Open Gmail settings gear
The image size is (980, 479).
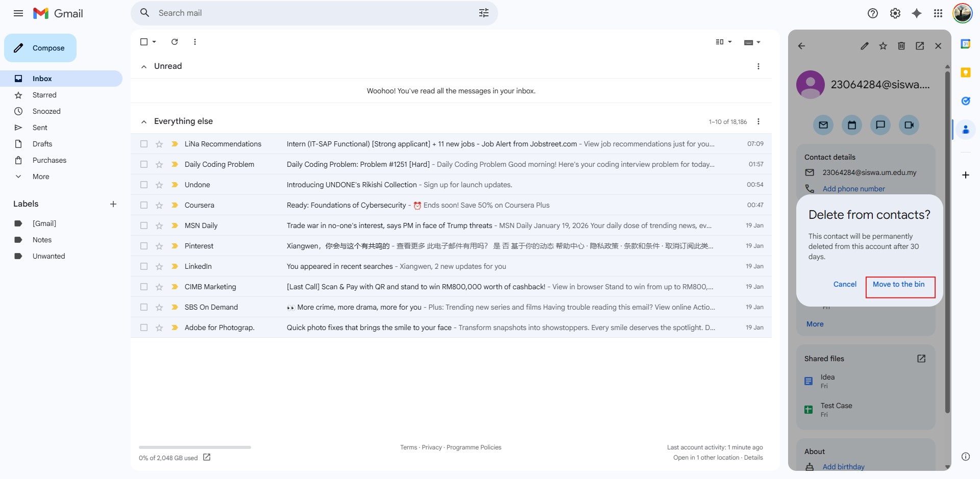[x=895, y=13]
